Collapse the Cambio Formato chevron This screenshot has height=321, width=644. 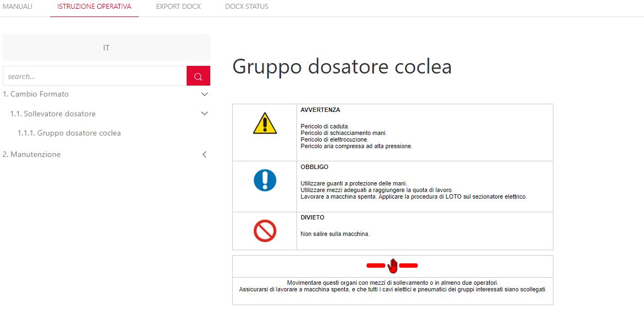[x=204, y=94]
